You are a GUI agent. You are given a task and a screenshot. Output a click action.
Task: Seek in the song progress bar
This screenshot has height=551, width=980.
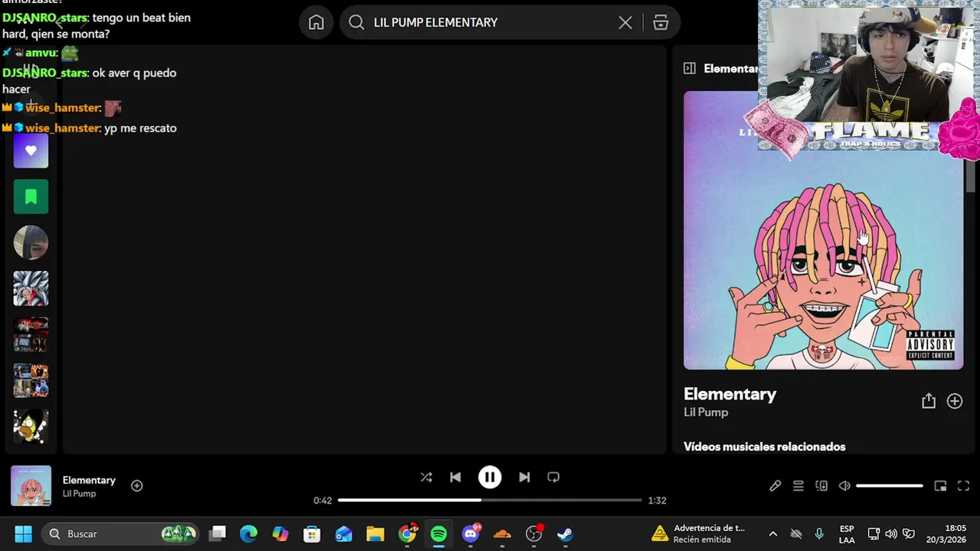coord(490,500)
